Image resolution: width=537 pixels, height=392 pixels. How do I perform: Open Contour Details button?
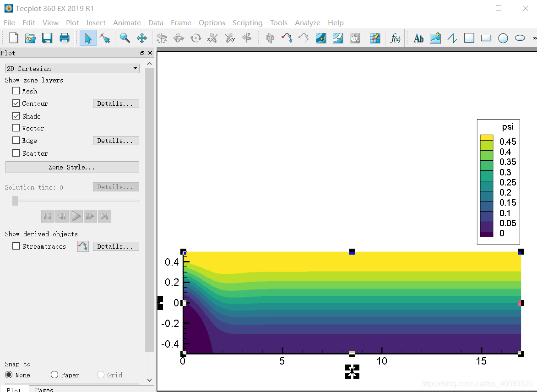coord(116,103)
